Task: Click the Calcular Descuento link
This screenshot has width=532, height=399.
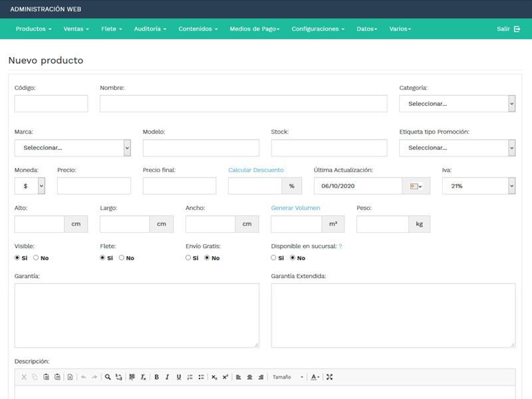Action: pyautogui.click(x=255, y=170)
